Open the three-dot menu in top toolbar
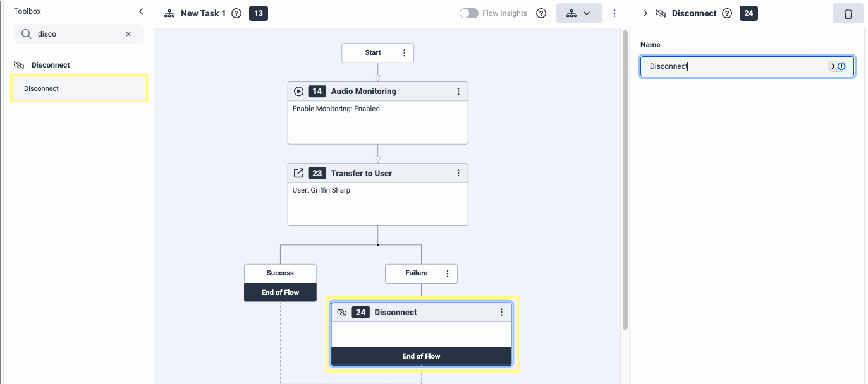Viewport: 868px width, 384px height. pyautogui.click(x=614, y=13)
